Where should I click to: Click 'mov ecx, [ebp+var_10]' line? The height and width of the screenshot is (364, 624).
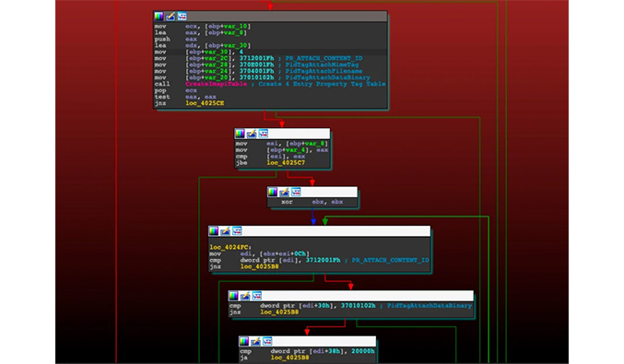(x=203, y=26)
